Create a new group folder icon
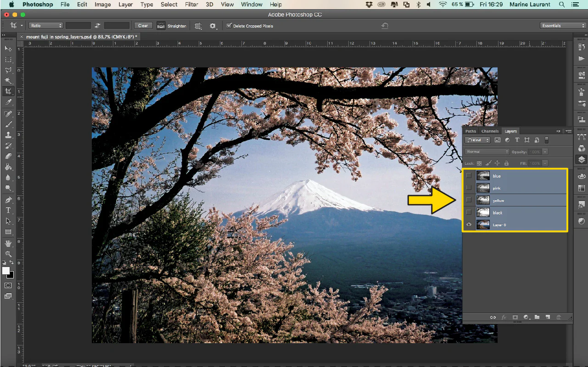 point(537,317)
